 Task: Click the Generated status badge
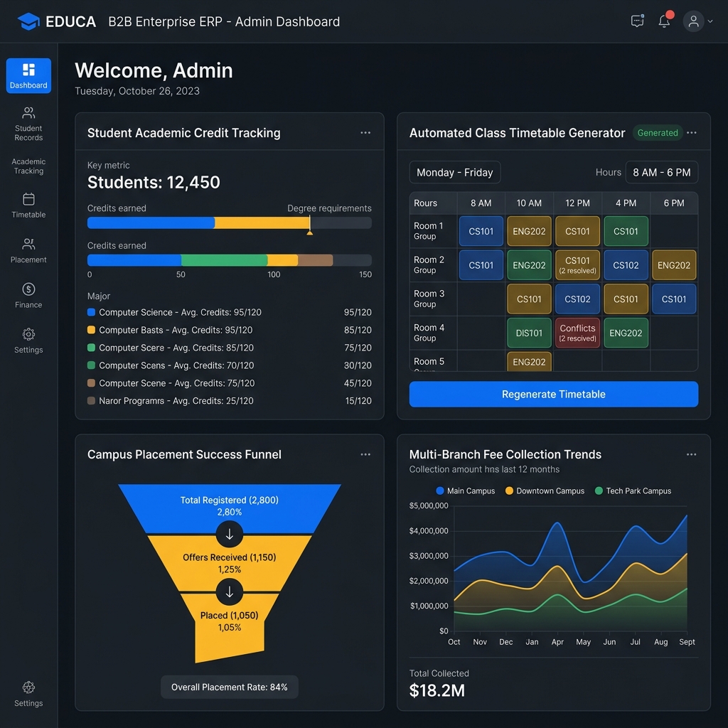tap(658, 133)
